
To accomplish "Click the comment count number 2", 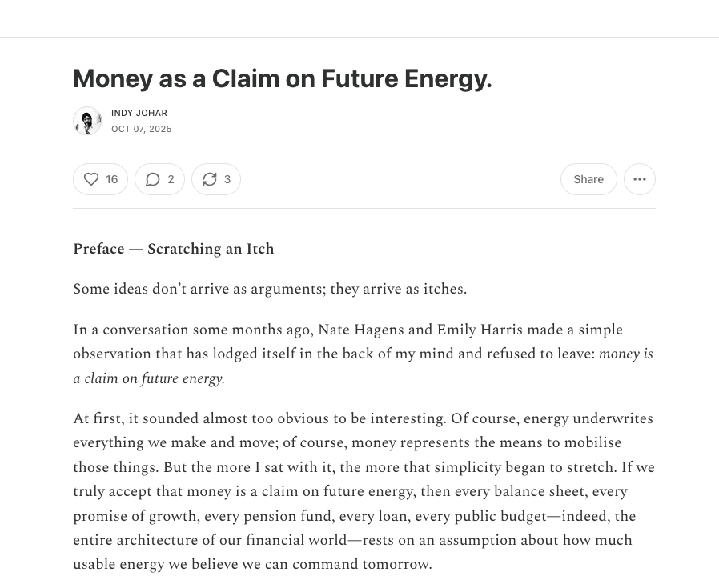I will pyautogui.click(x=171, y=179).
